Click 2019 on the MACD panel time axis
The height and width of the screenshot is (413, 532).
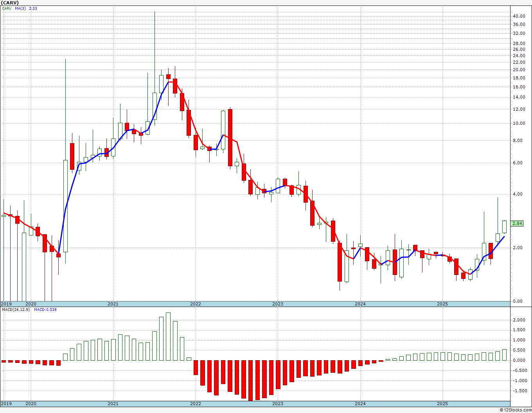coord(6,404)
